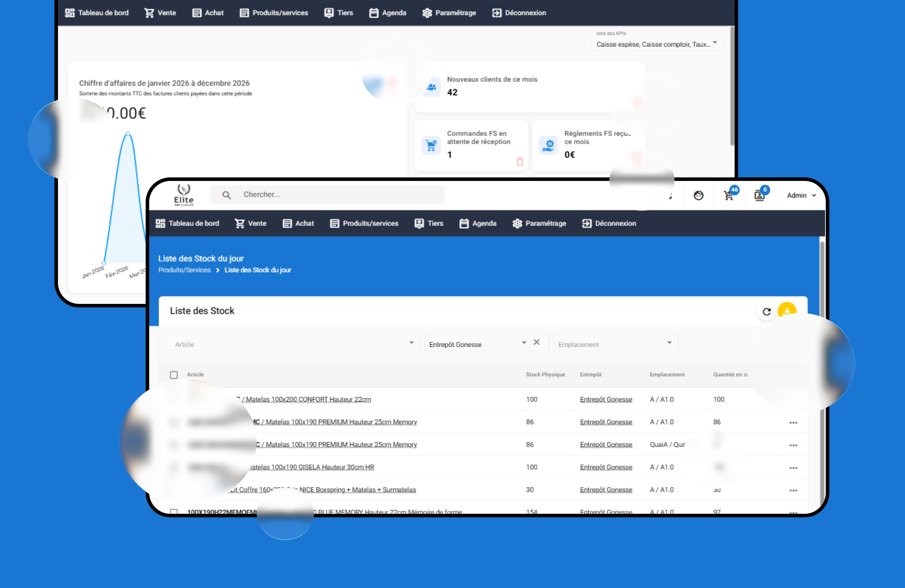This screenshot has width=905, height=588.
Task: Expand the Article filter dropdown
Action: coord(411,343)
